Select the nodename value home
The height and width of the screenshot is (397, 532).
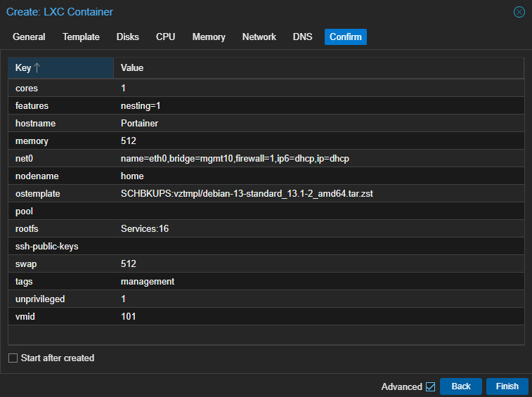tap(132, 176)
